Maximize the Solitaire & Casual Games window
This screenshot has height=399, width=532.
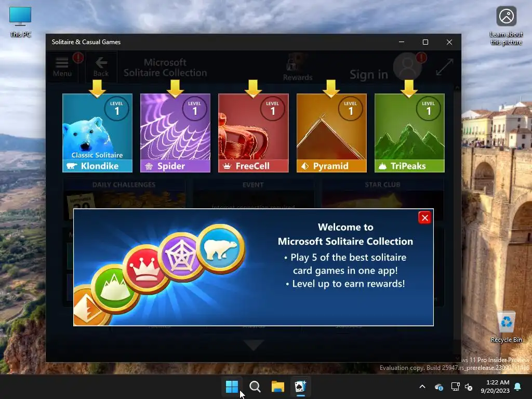[425, 42]
